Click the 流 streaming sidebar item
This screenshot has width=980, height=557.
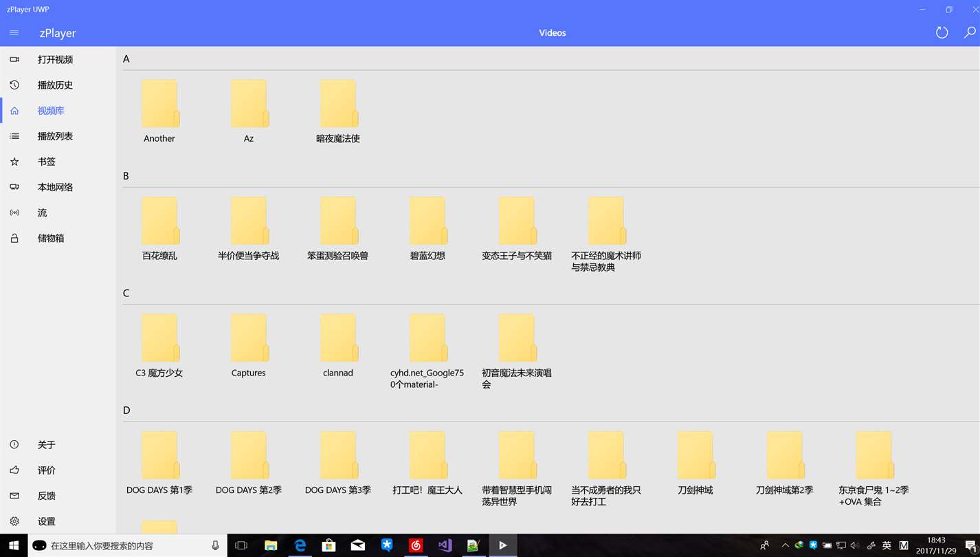coord(58,212)
